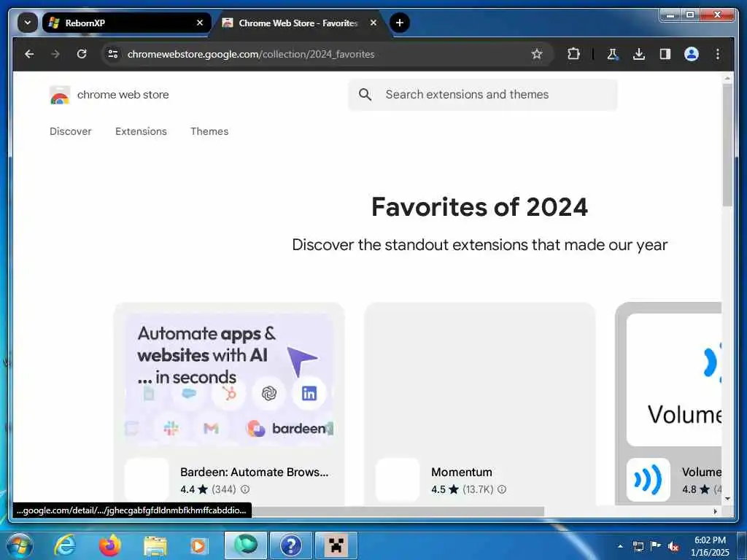Reload the current page
This screenshot has height=560, width=747.
click(x=82, y=54)
